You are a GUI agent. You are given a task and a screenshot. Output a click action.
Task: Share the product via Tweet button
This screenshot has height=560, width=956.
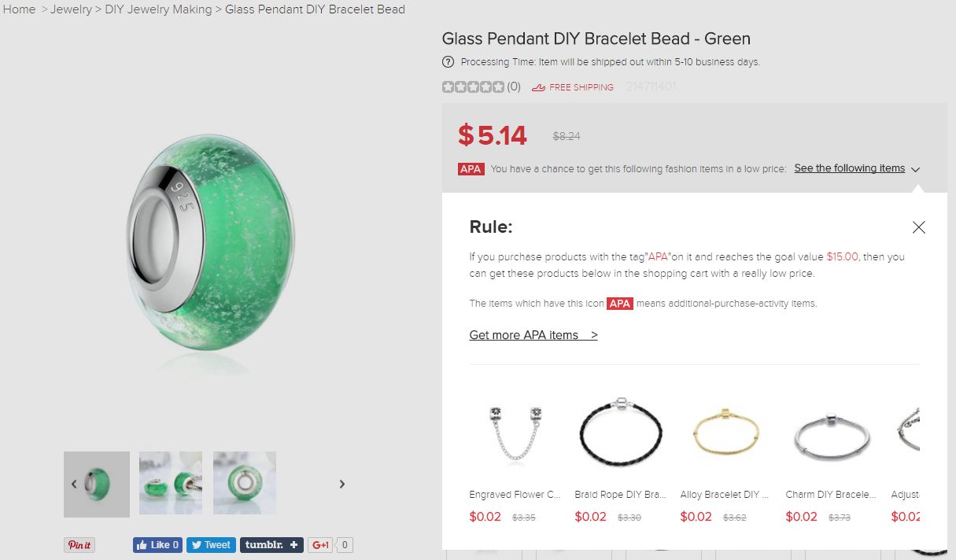point(211,544)
